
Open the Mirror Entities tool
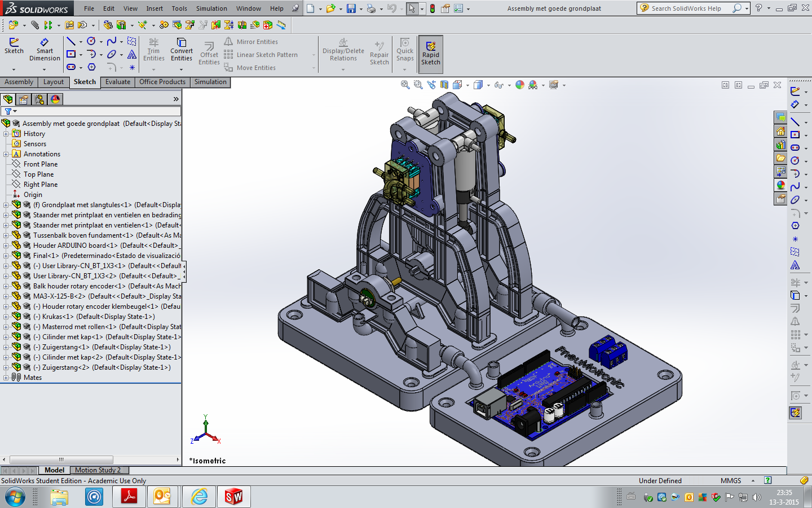pos(251,42)
